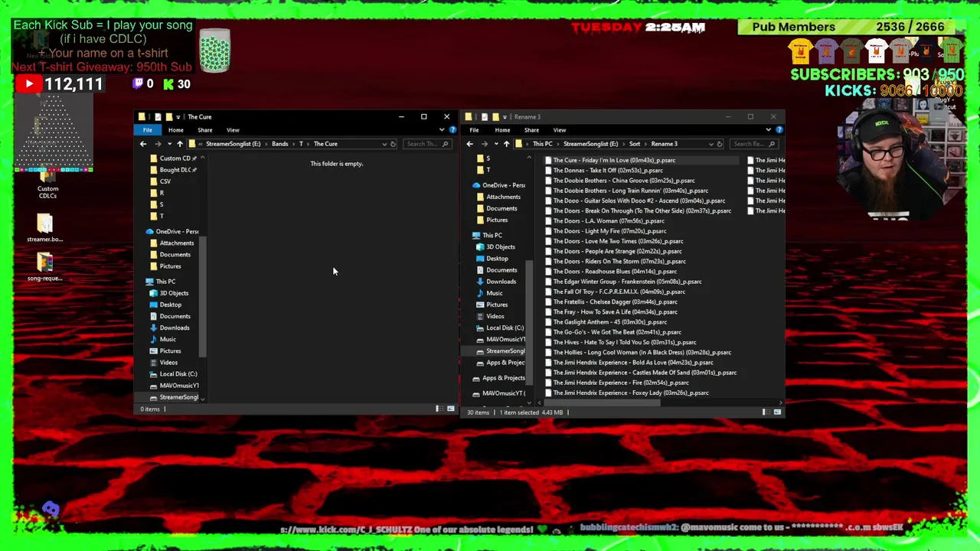Switch Rename 3 window to large icons view
The height and width of the screenshot is (551, 980).
point(777,412)
